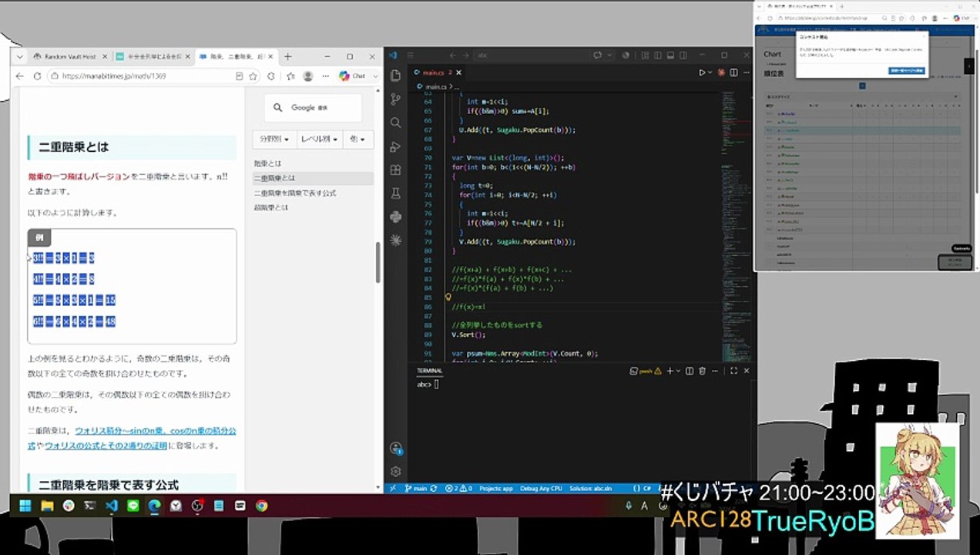980x555 pixels.
Task: Open the Accounts menu in VS Code
Action: [x=396, y=448]
